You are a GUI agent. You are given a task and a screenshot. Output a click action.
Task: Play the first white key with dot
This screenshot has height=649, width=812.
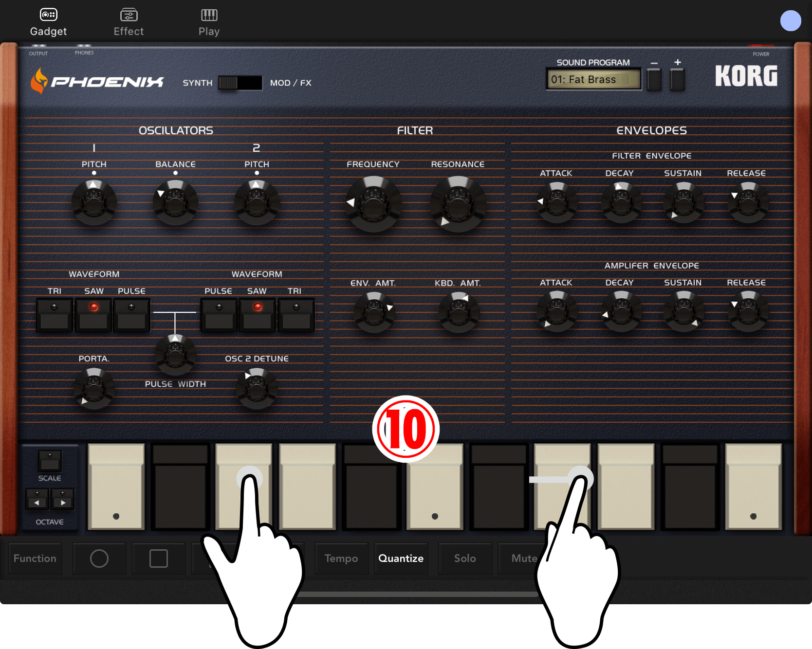(116, 487)
